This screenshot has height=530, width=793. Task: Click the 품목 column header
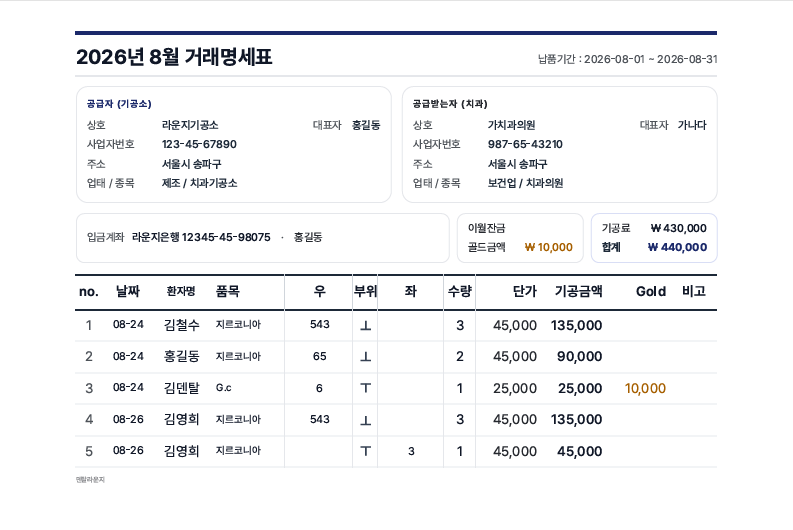(x=228, y=291)
